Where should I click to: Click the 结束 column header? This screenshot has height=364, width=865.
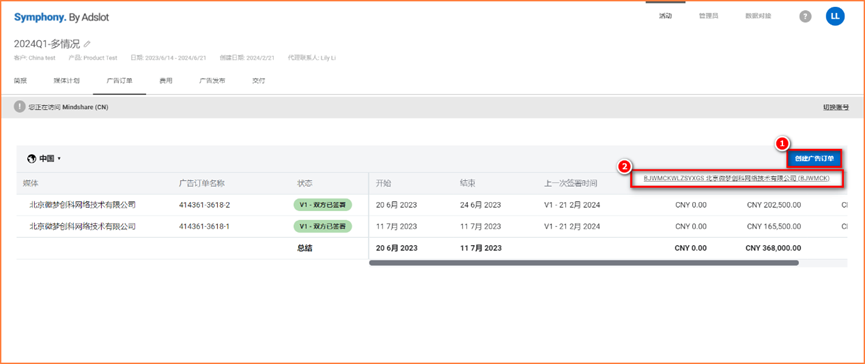(467, 183)
